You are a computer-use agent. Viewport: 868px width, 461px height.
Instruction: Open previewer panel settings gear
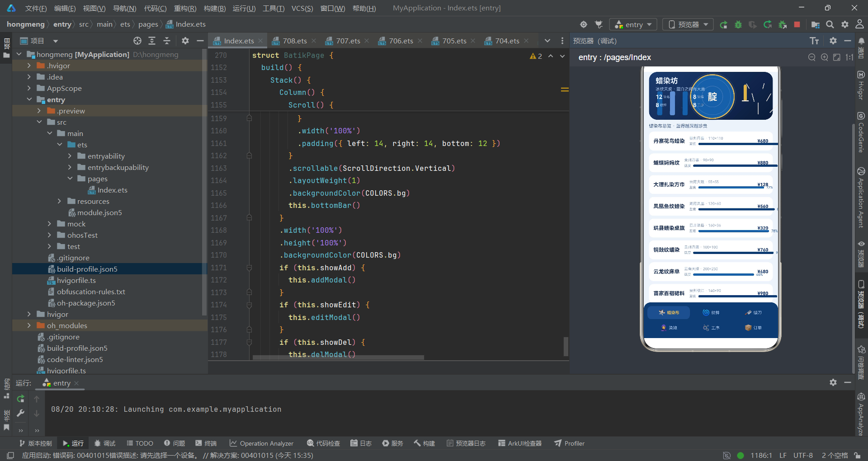pos(833,41)
